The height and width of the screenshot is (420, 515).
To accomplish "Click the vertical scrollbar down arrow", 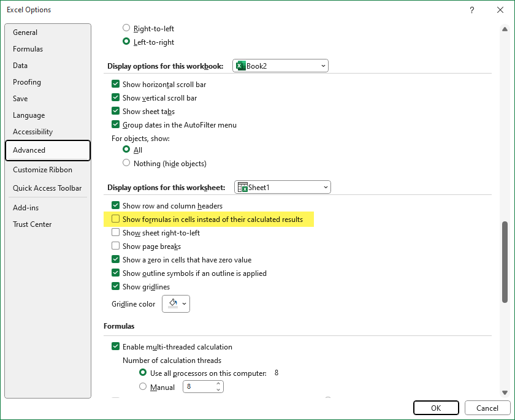I will [x=505, y=392].
